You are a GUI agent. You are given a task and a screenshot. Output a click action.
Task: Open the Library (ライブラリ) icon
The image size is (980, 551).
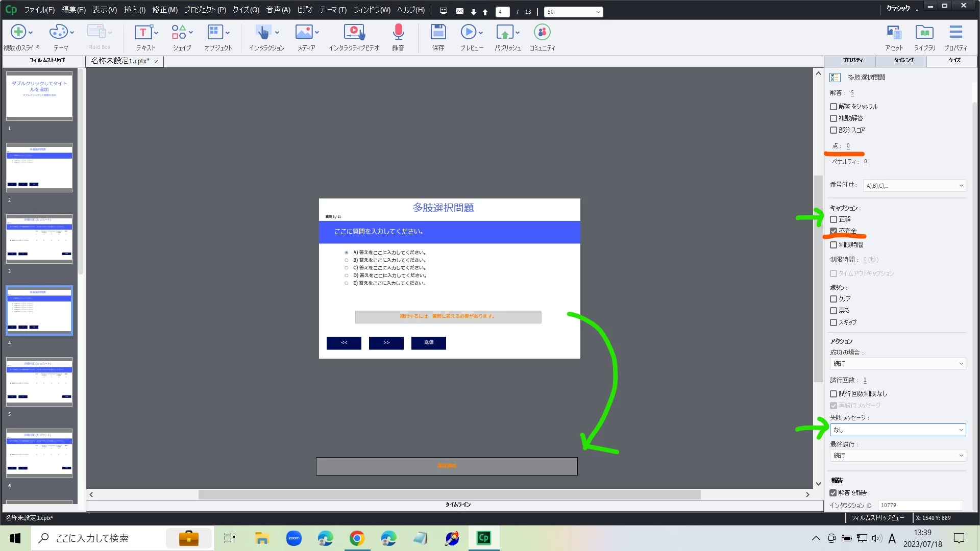924,33
